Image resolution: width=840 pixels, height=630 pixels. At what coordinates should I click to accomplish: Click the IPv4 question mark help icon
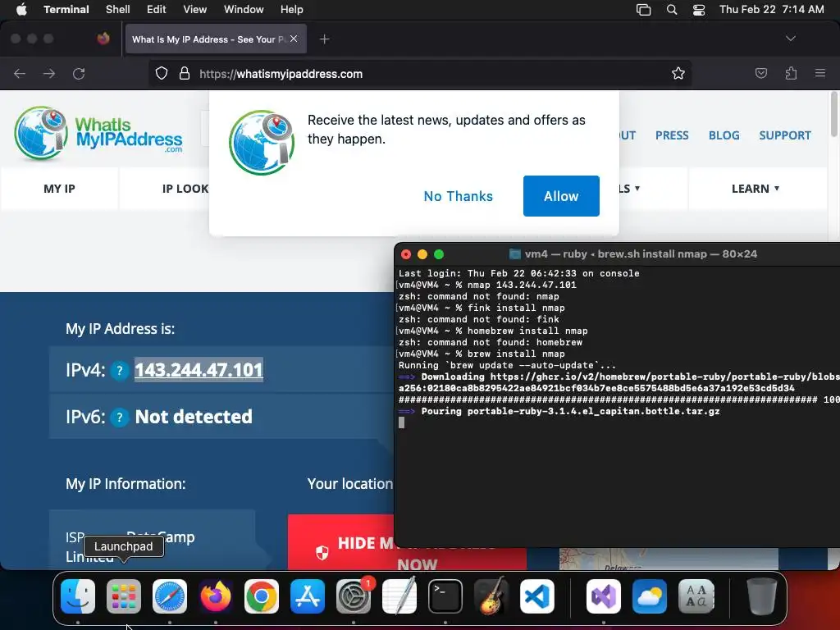(120, 370)
